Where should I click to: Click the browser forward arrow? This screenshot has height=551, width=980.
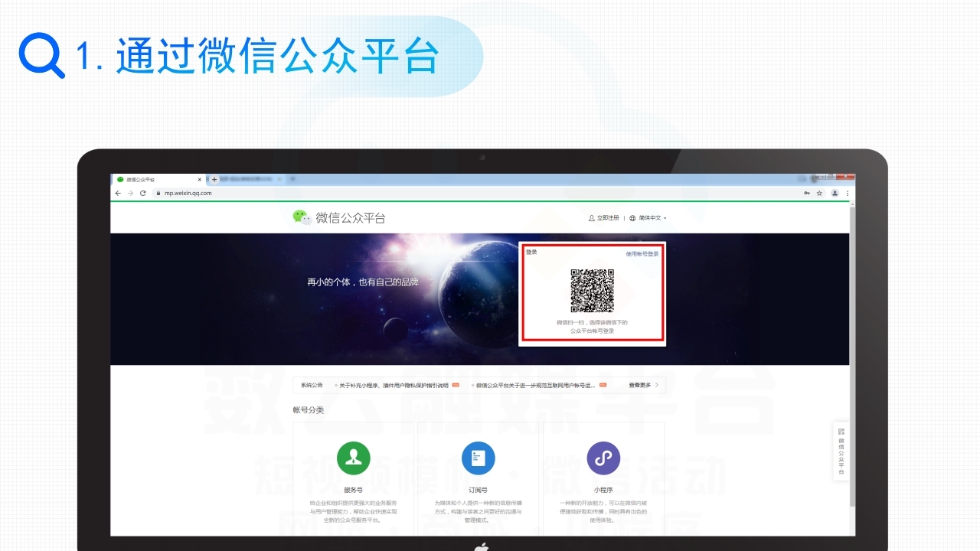pos(130,194)
